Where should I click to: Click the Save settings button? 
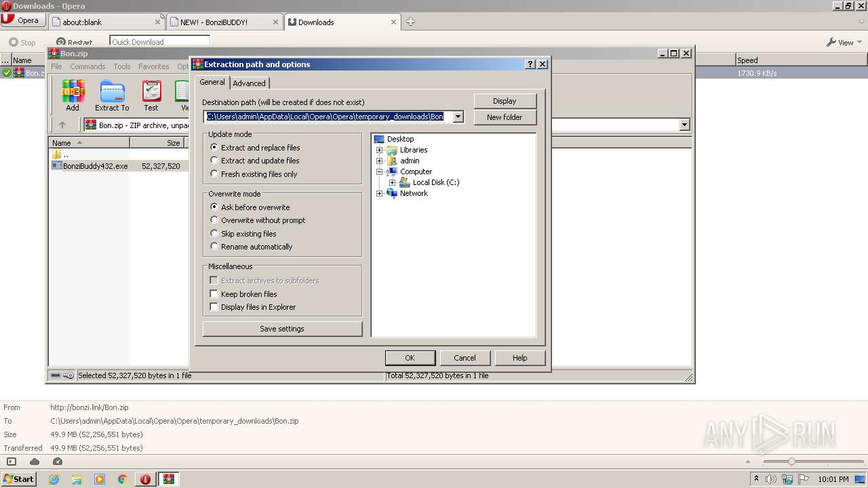pyautogui.click(x=282, y=329)
